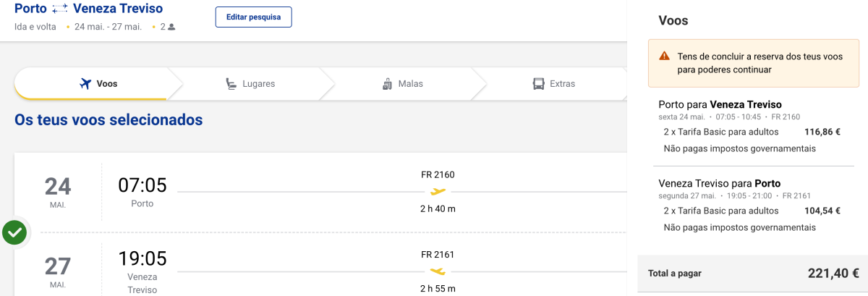The width and height of the screenshot is (868, 296).
Task: Click the seat icon in Lugares step
Action: point(231,84)
